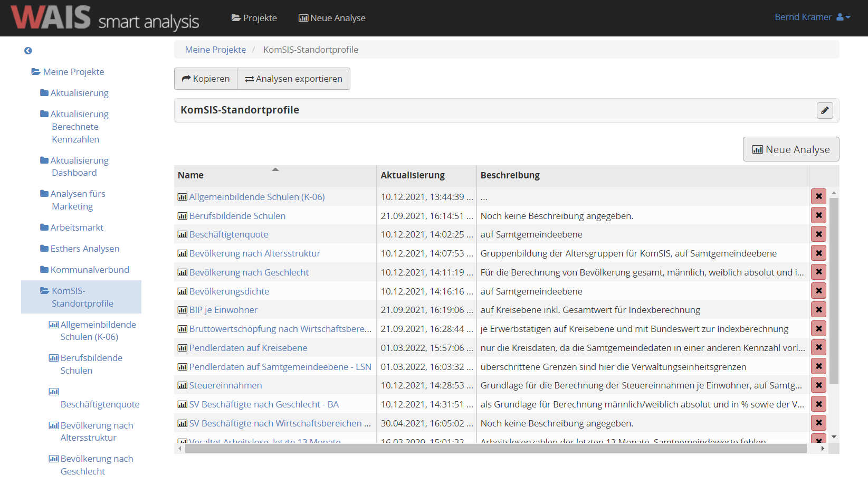868x484 pixels.
Task: Click the chart icon beside BIP je Einwohner
Action: point(183,310)
